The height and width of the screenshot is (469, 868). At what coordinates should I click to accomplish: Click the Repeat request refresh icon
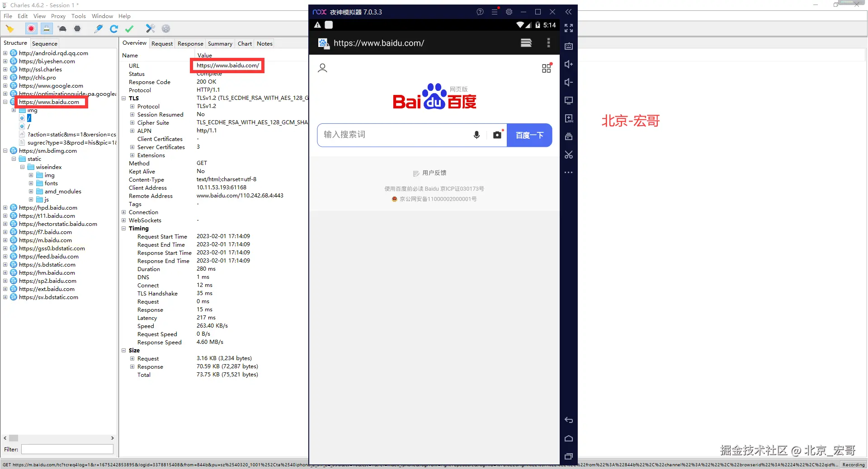(x=114, y=29)
